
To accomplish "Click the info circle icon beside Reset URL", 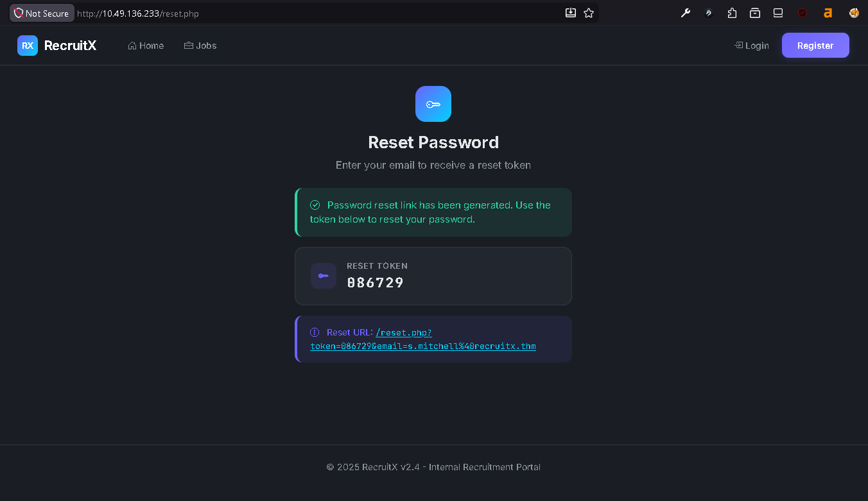I will pyautogui.click(x=315, y=332).
